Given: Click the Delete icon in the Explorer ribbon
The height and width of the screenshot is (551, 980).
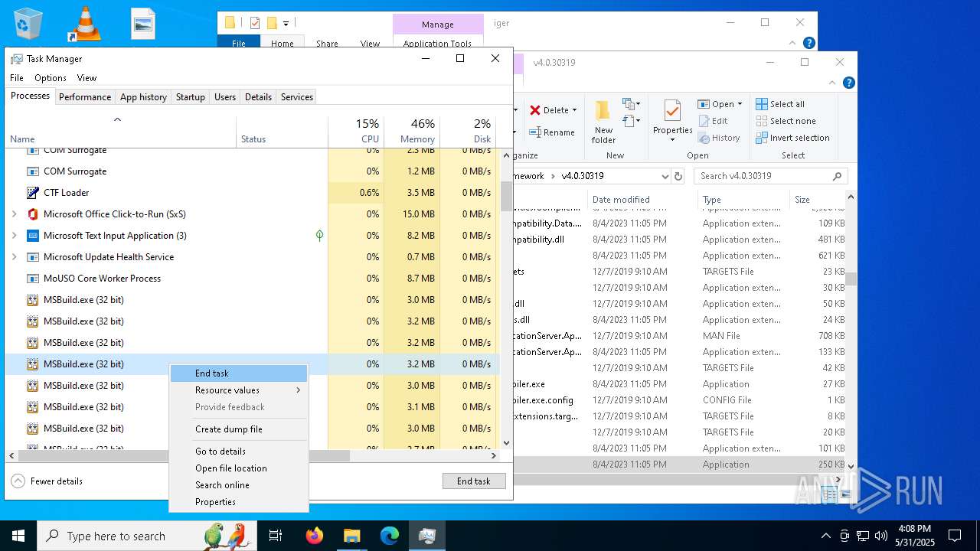Looking at the screenshot, I should [535, 110].
